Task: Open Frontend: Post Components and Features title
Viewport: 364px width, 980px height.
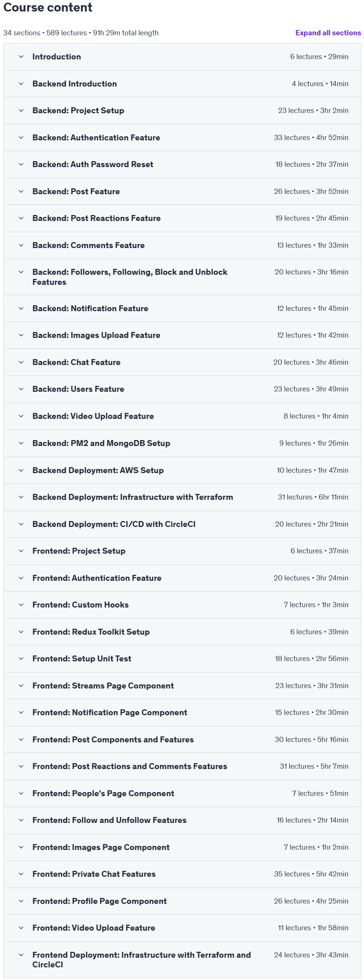Action: tap(113, 740)
